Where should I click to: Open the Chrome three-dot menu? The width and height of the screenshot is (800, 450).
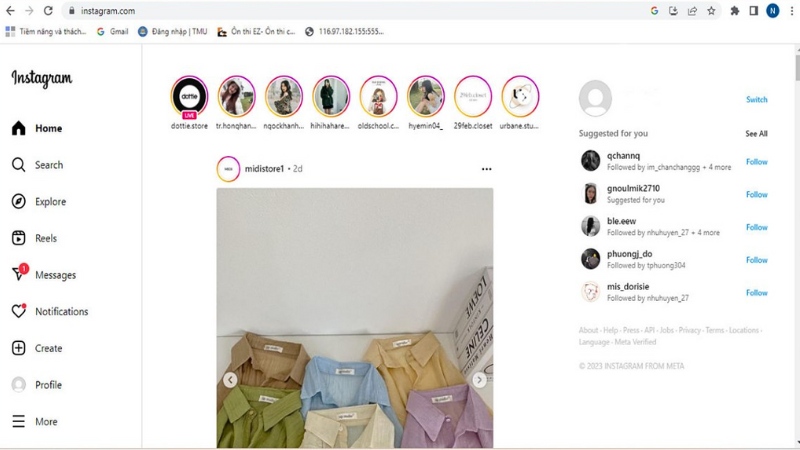coord(792,11)
